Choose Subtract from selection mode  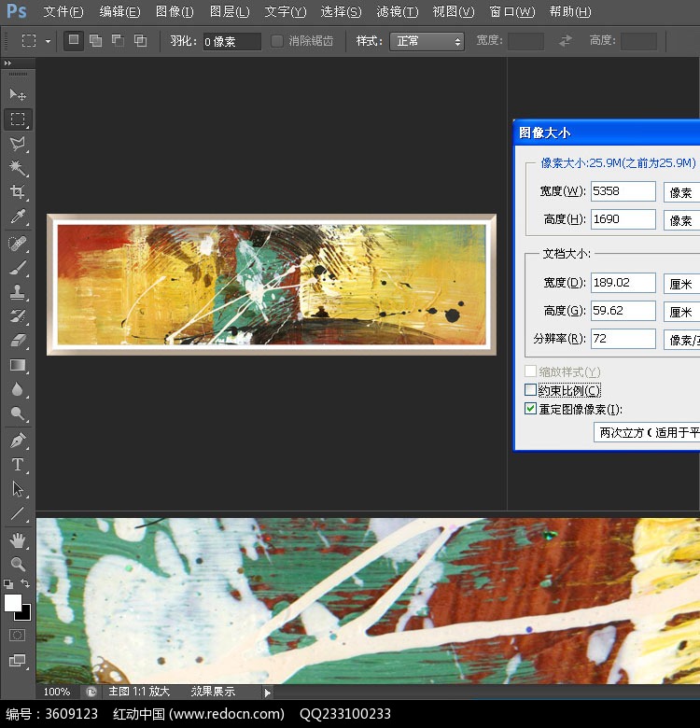tap(118, 41)
